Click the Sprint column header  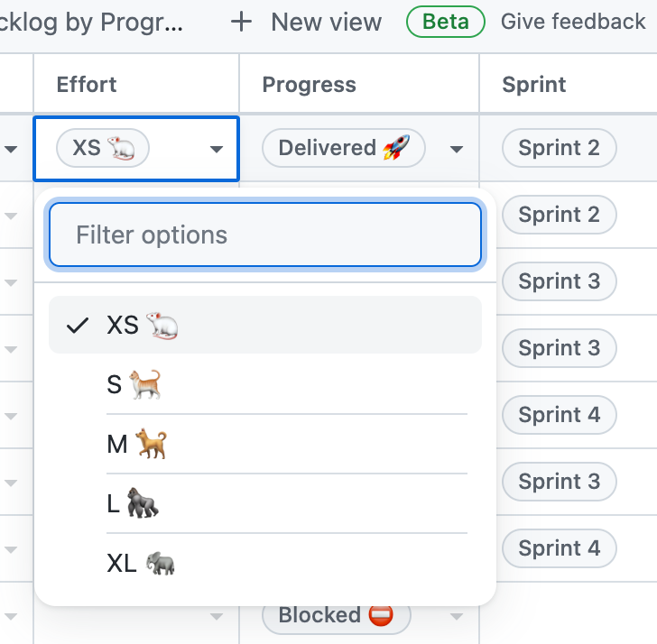[x=534, y=85]
